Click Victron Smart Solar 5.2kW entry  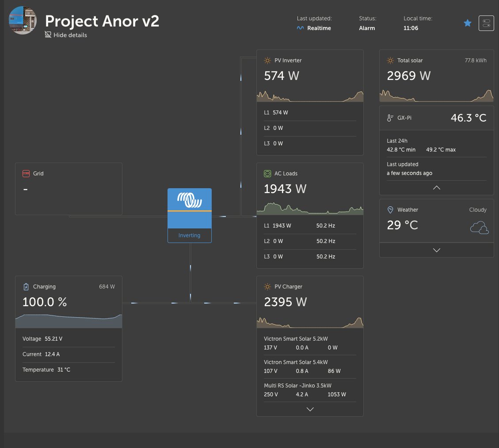310,343
